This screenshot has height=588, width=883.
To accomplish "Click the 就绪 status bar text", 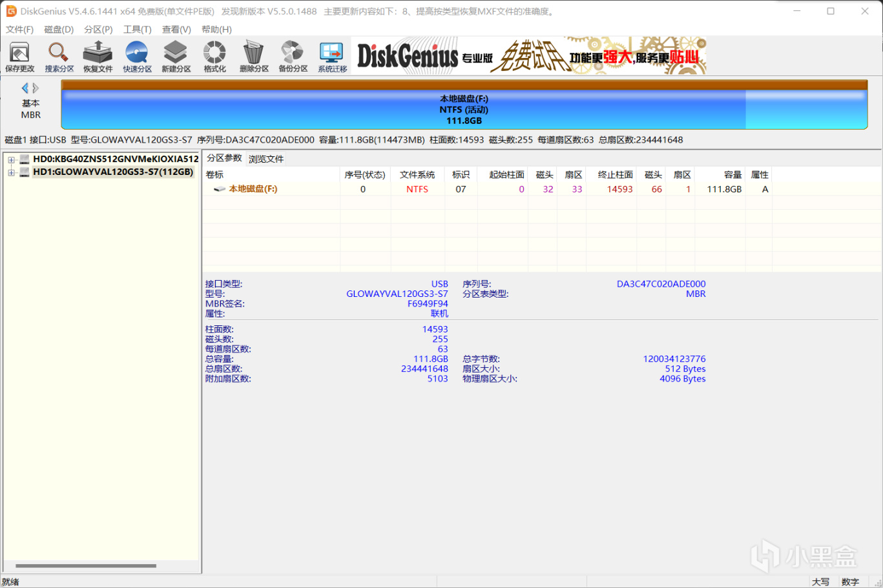I will [10, 582].
